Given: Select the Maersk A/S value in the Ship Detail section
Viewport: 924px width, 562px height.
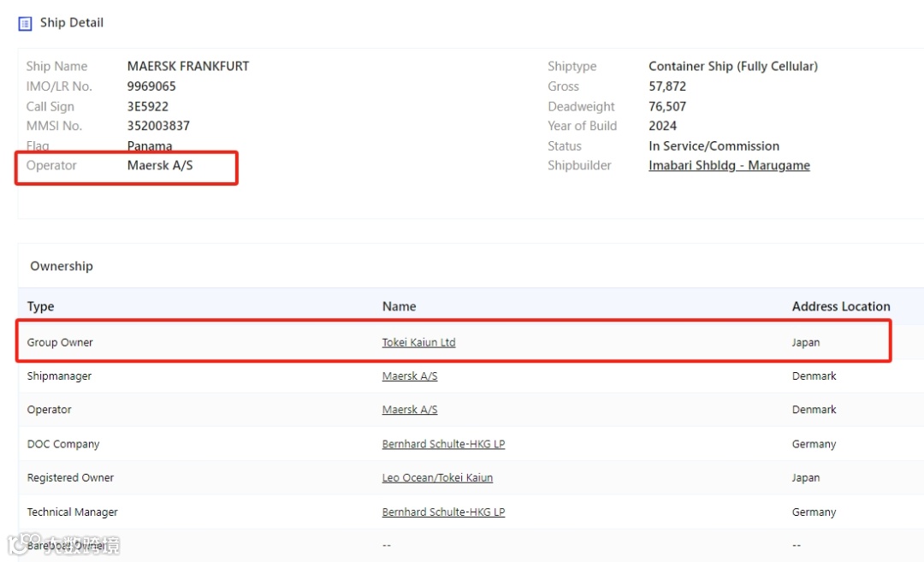Looking at the screenshot, I should pos(160,166).
